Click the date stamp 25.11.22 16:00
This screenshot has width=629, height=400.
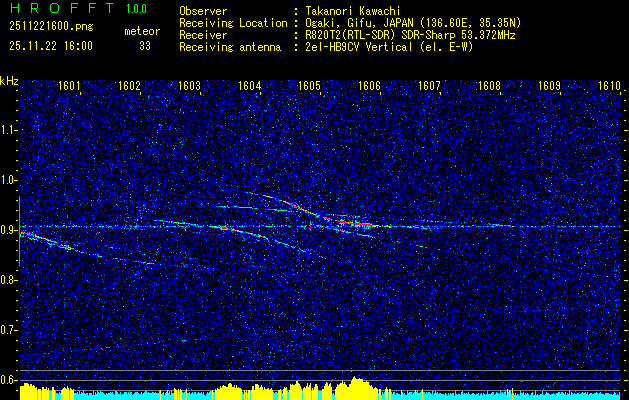pyautogui.click(x=51, y=46)
